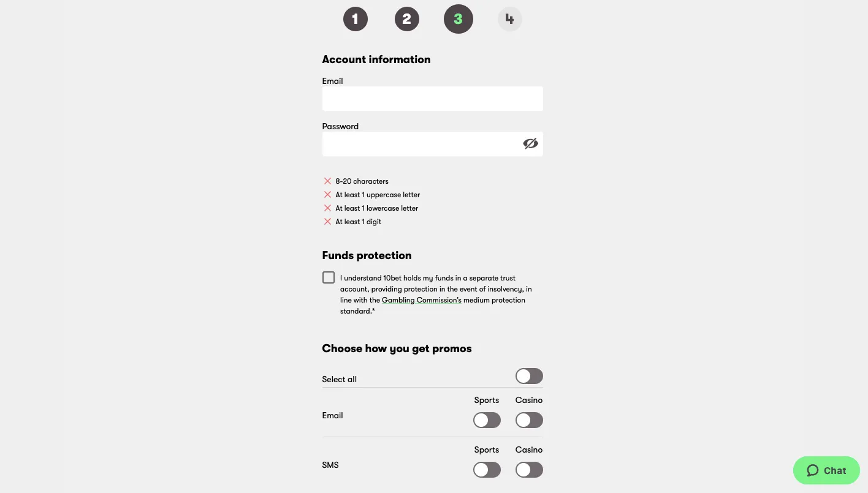Open the Chat support widget
This screenshot has height=493, width=868.
826,470
